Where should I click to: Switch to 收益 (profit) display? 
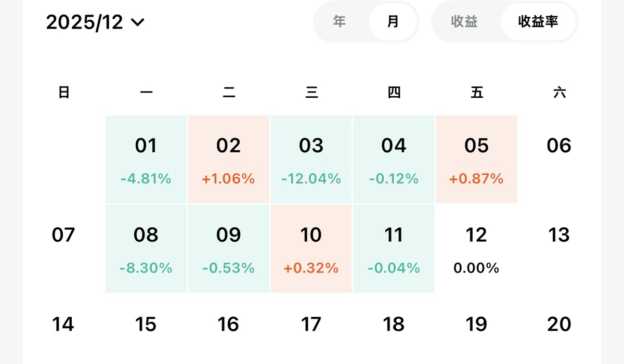pos(464,22)
